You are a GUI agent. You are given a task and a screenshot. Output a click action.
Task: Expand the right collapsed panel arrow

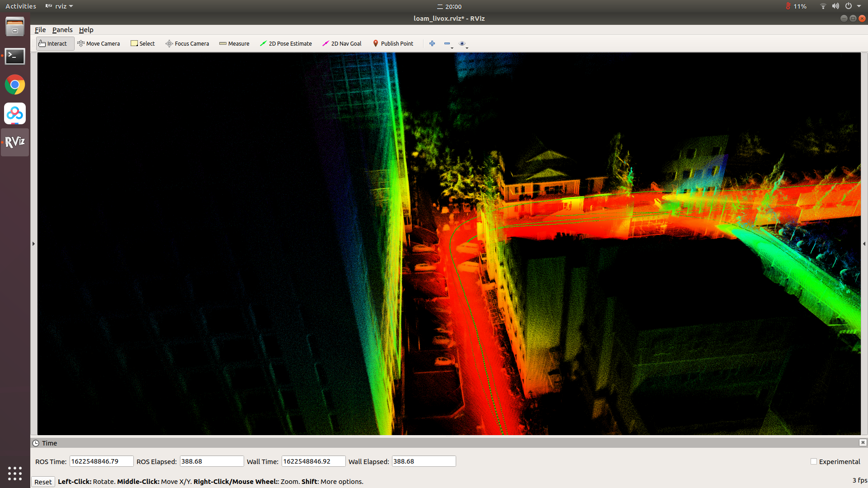864,244
